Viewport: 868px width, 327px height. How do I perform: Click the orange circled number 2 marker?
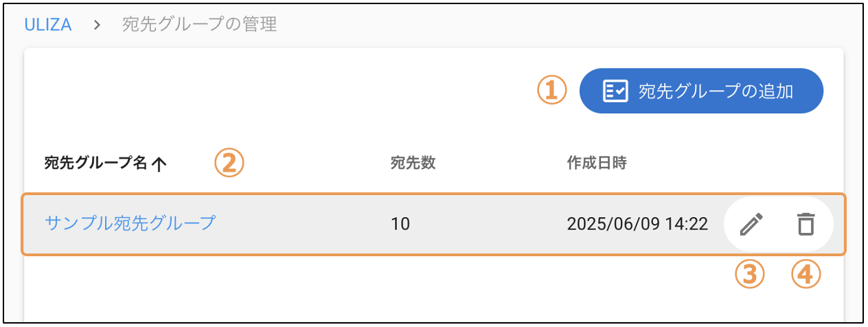[x=229, y=163]
